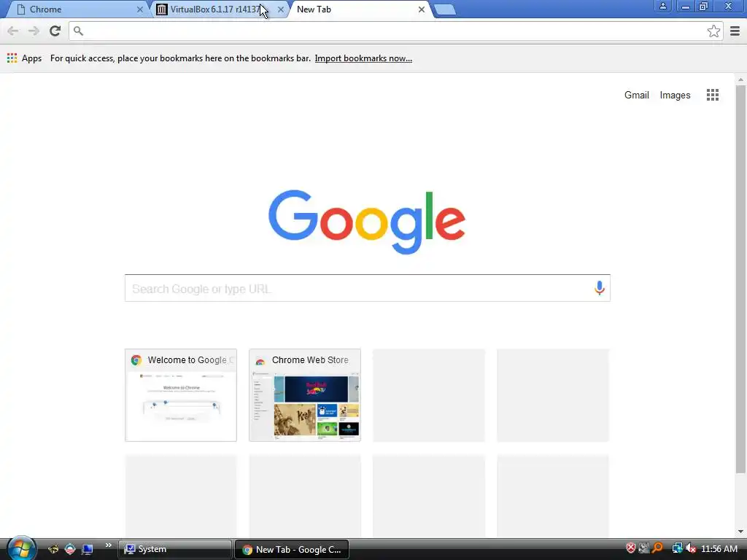The width and height of the screenshot is (747, 560).
Task: Start voice search with microphone icon
Action: coord(600,287)
